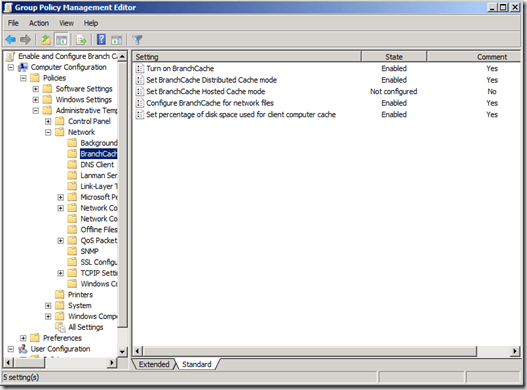This screenshot has width=527, height=390.
Task: Select the DNS Client folder
Action: point(97,165)
